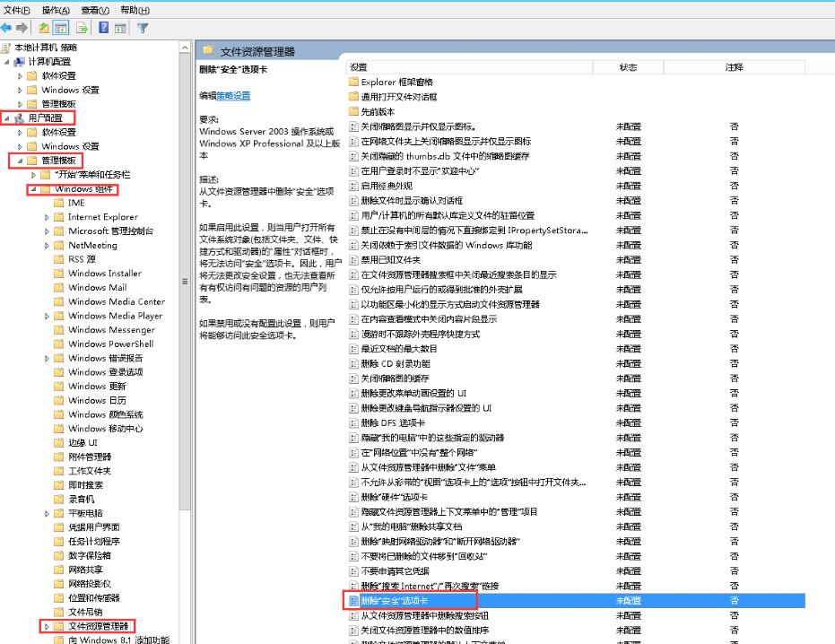The height and width of the screenshot is (644, 835).
Task: Click the Back arrow toolbar icon
Action: click(6, 28)
